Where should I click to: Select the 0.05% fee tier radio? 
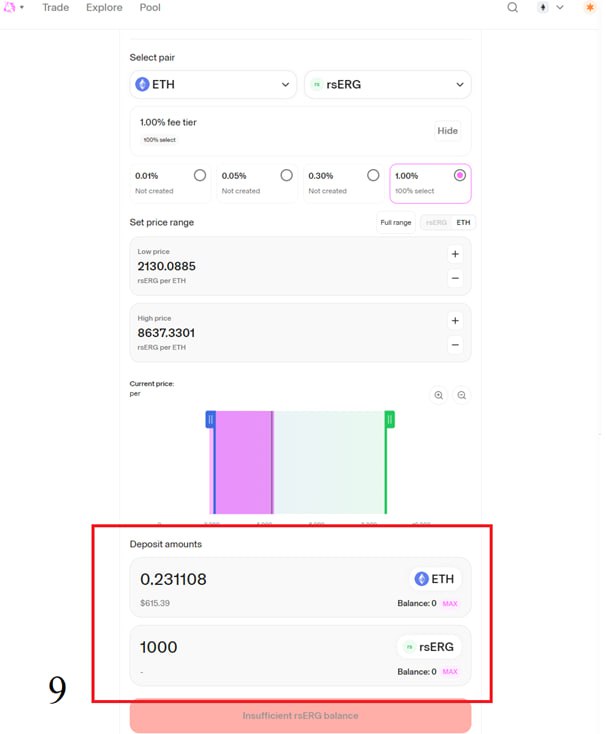tap(286, 175)
